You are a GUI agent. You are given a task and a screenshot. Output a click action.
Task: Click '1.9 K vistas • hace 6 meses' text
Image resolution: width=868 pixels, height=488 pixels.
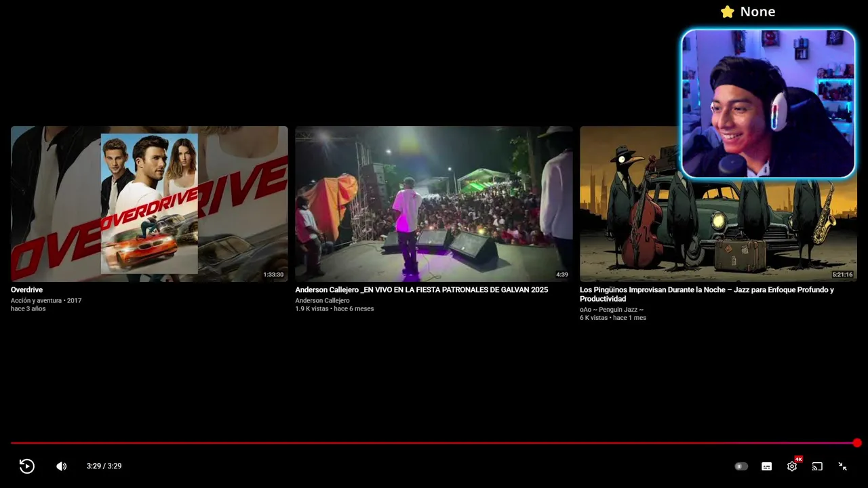[334, 308]
